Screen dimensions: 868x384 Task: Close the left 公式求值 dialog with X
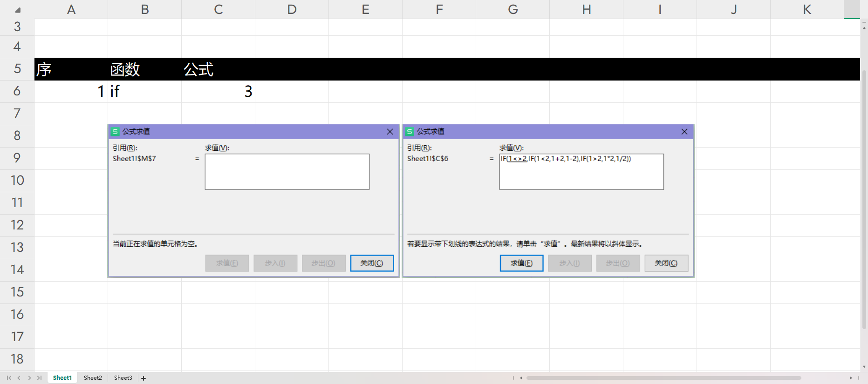click(x=390, y=132)
